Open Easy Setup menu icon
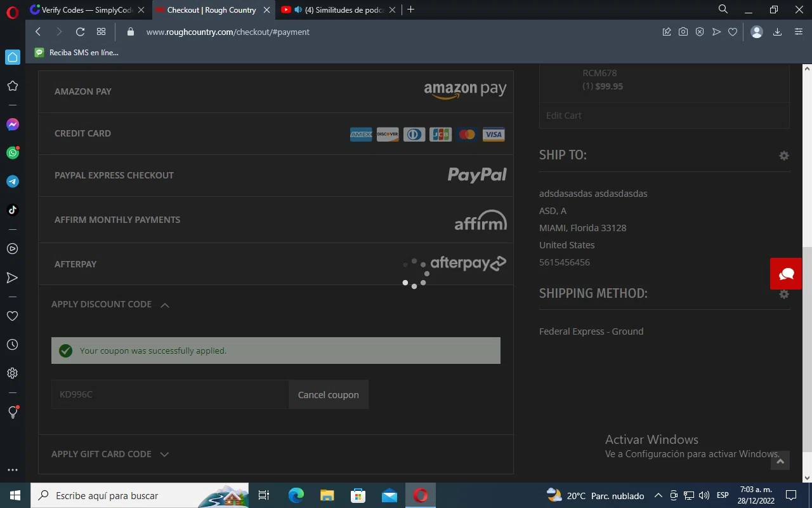 point(799,32)
